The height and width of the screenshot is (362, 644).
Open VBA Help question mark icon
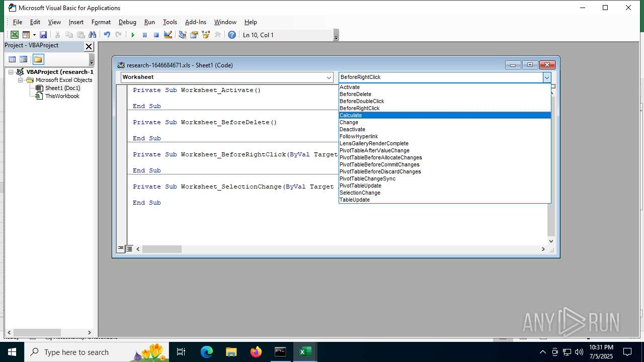pos(231,35)
